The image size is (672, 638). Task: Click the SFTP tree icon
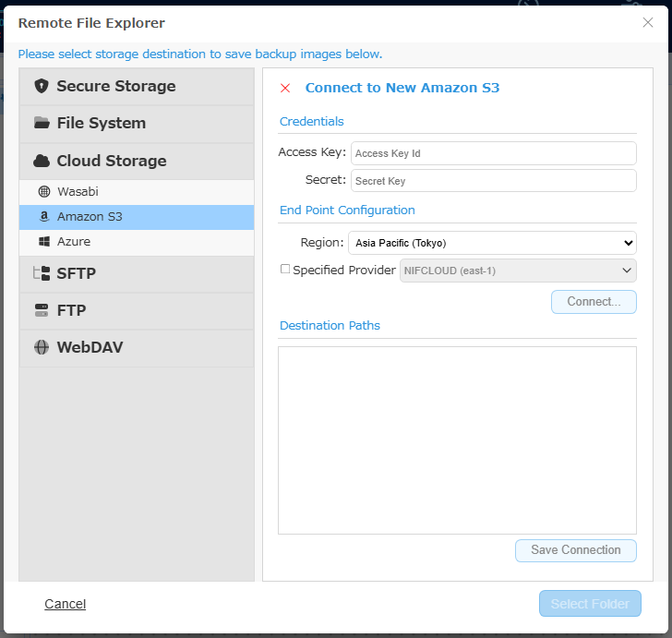click(42, 273)
